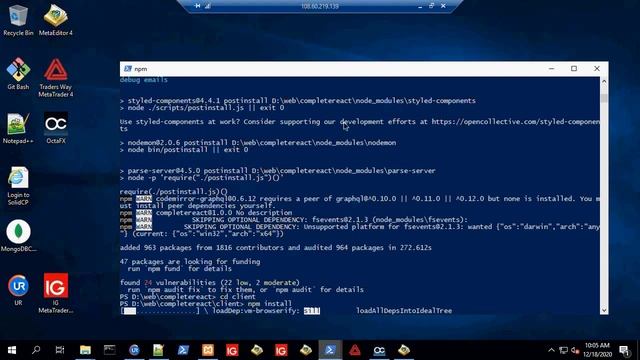Click "loadAllDepsIntoIdealTree" status text
640x360 pixels.
(x=404, y=311)
